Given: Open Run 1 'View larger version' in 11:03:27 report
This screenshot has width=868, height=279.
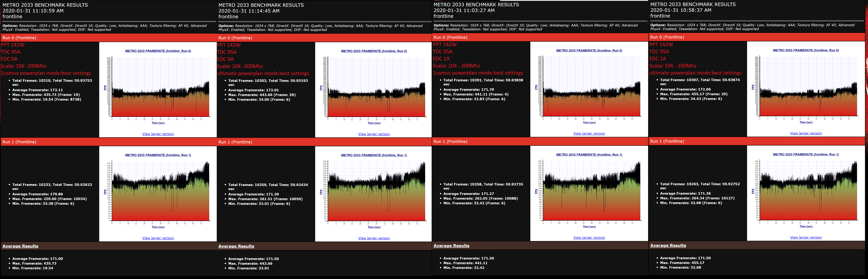Looking at the screenshot, I should (589, 238).
